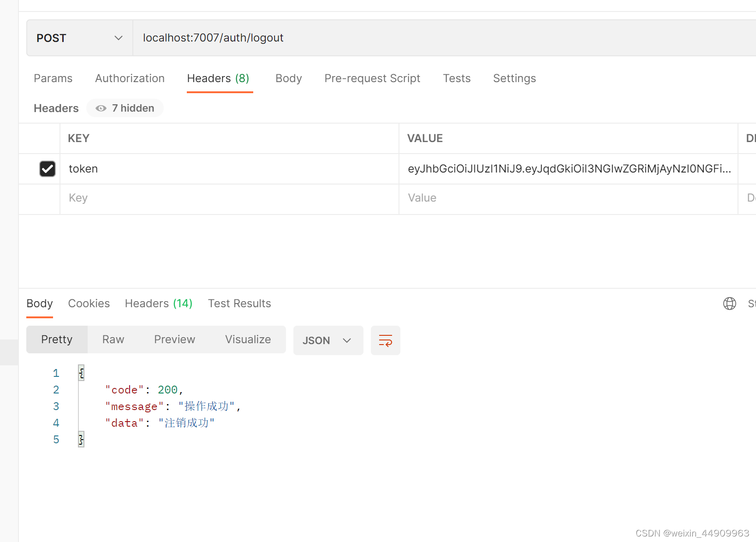
Task: Click the empty Key input cell
Action: pos(229,198)
